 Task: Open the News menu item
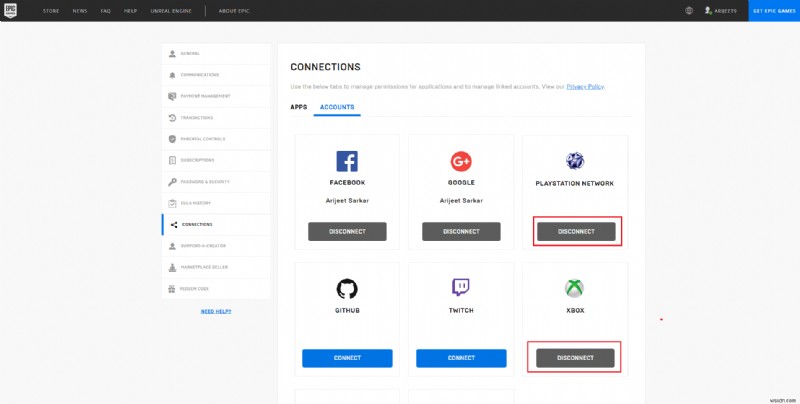coord(80,11)
